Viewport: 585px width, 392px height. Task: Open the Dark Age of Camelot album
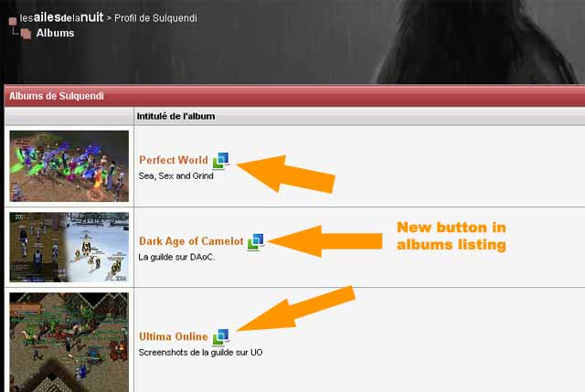tap(191, 241)
